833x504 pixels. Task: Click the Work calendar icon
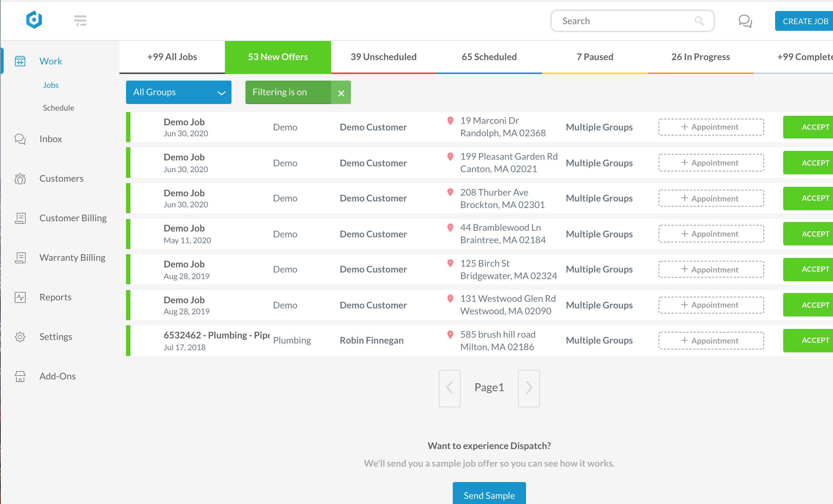pyautogui.click(x=20, y=61)
